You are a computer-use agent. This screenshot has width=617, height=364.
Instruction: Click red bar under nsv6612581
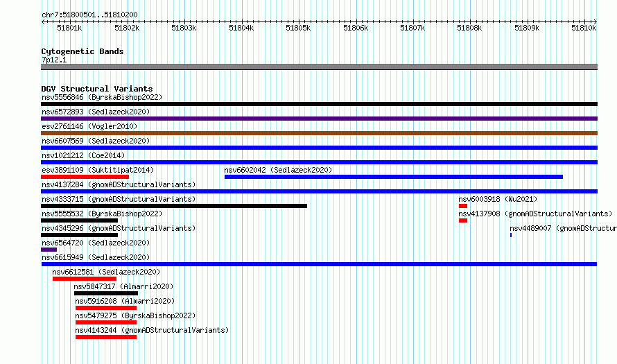click(x=85, y=279)
